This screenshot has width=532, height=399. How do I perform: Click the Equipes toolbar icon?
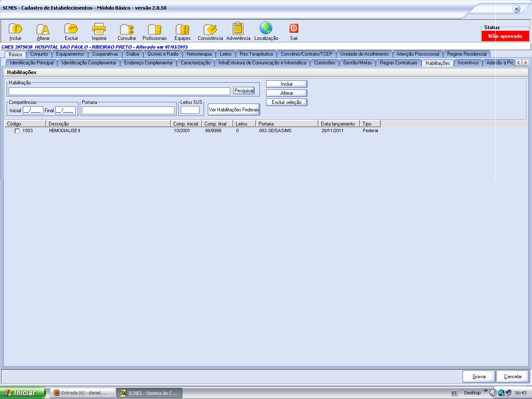(182, 29)
